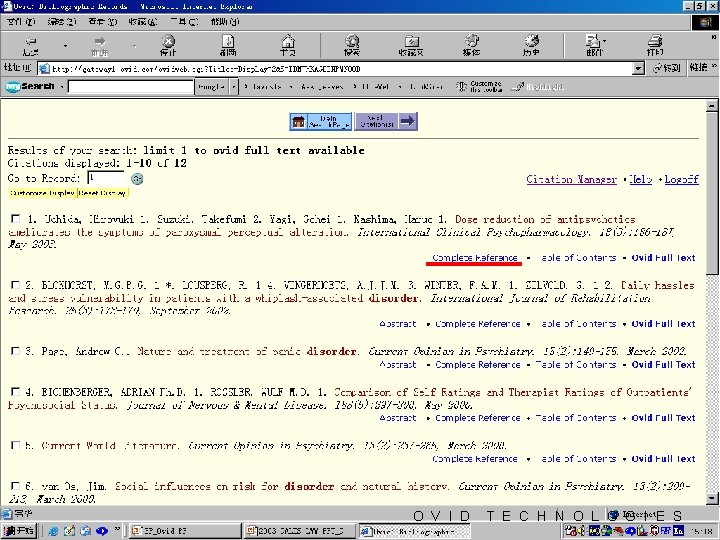Open Table of Contents for citation 4
This screenshot has height=540, width=720.
click(x=575, y=418)
